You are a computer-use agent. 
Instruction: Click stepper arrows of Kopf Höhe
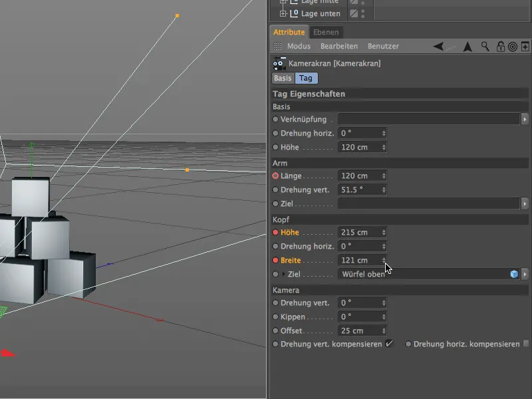[384, 232]
